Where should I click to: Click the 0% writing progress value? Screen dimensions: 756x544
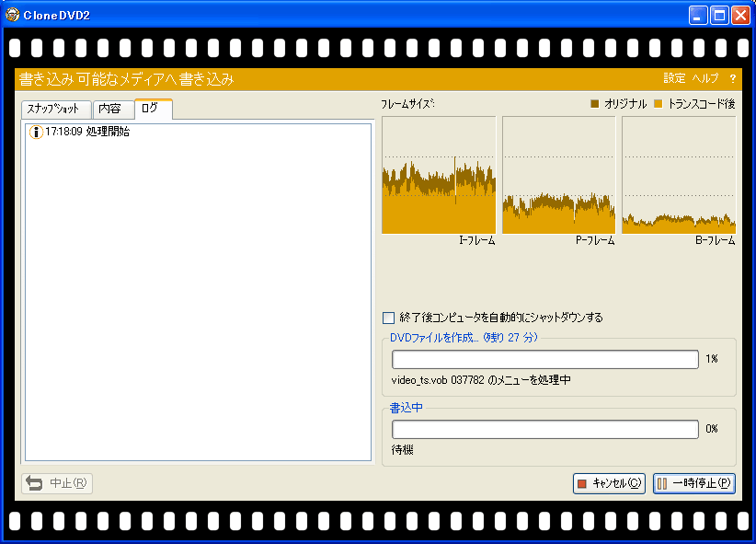pos(712,429)
